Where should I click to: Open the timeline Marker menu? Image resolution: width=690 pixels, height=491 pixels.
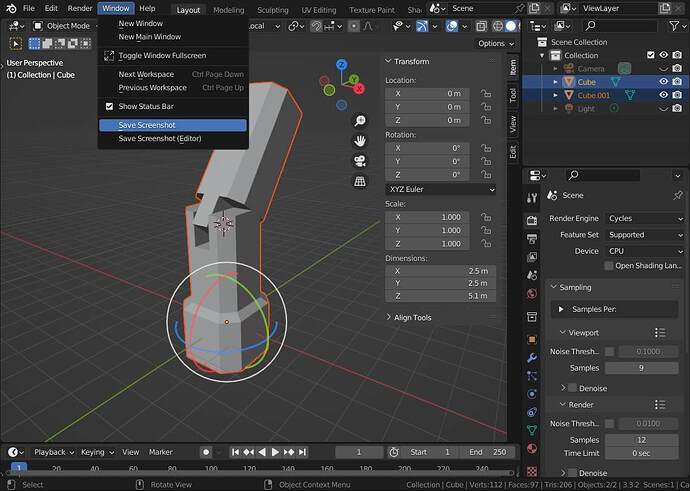[161, 452]
